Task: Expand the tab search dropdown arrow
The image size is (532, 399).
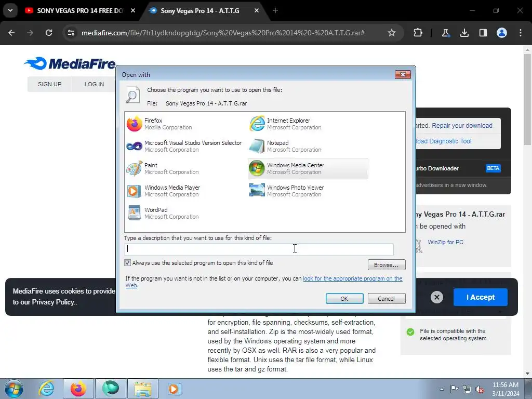Action: [10, 10]
